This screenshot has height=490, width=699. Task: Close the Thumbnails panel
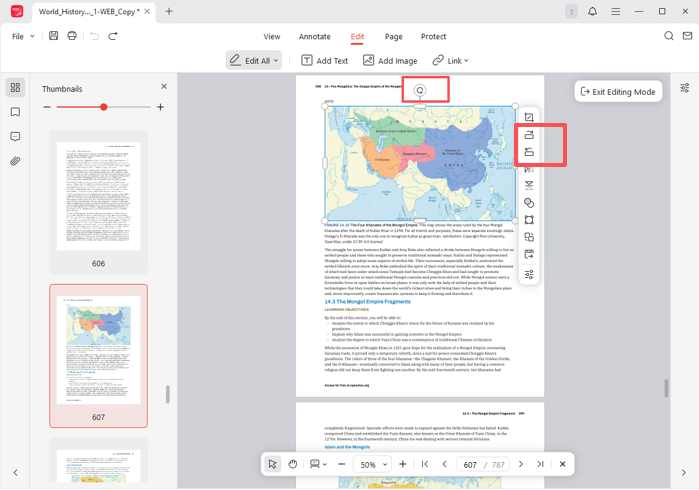coord(164,86)
